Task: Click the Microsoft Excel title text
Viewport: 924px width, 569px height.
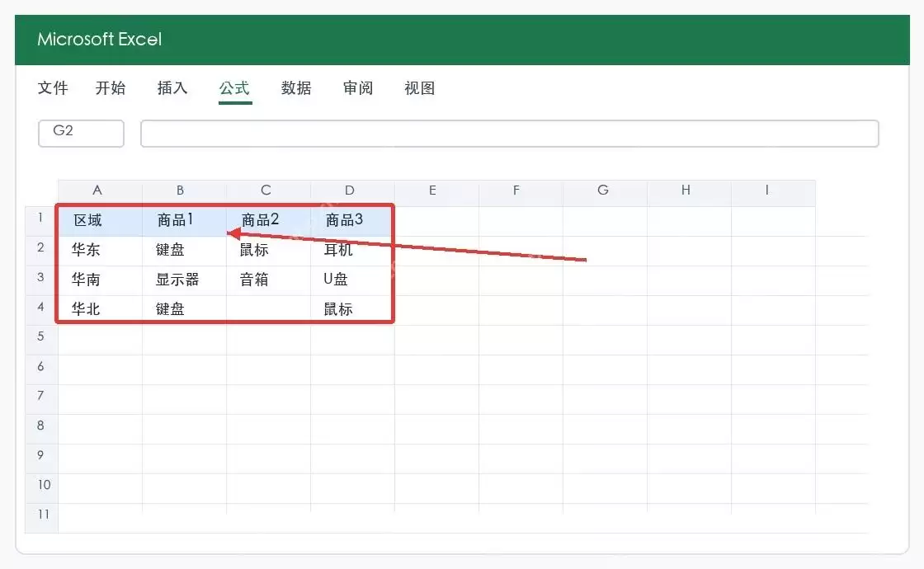Action: click(x=99, y=40)
